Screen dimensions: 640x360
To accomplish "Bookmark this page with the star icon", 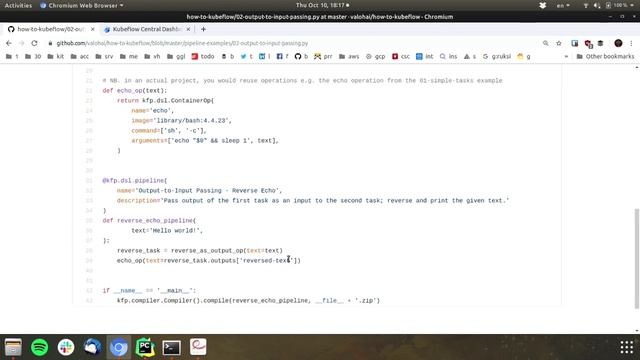I will click(559, 43).
